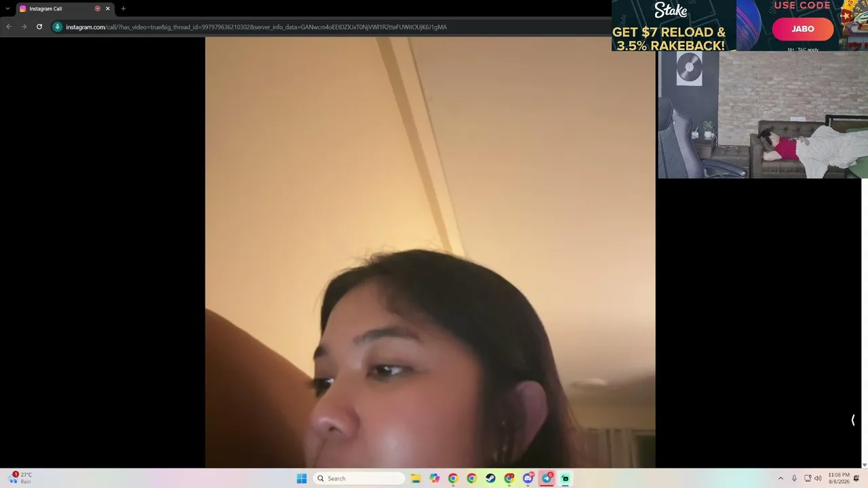
Task: Select the Instagram Call tab
Action: [x=65, y=9]
